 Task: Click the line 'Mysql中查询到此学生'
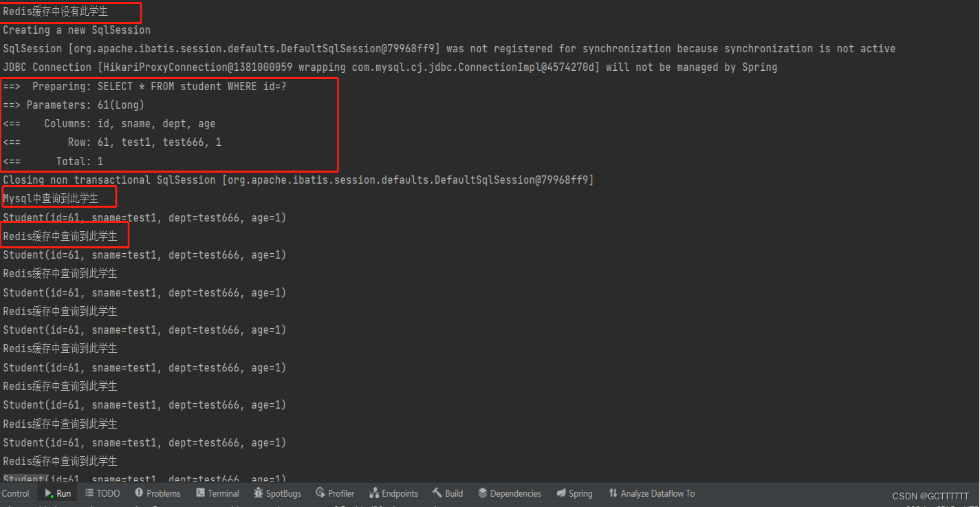pos(50,199)
